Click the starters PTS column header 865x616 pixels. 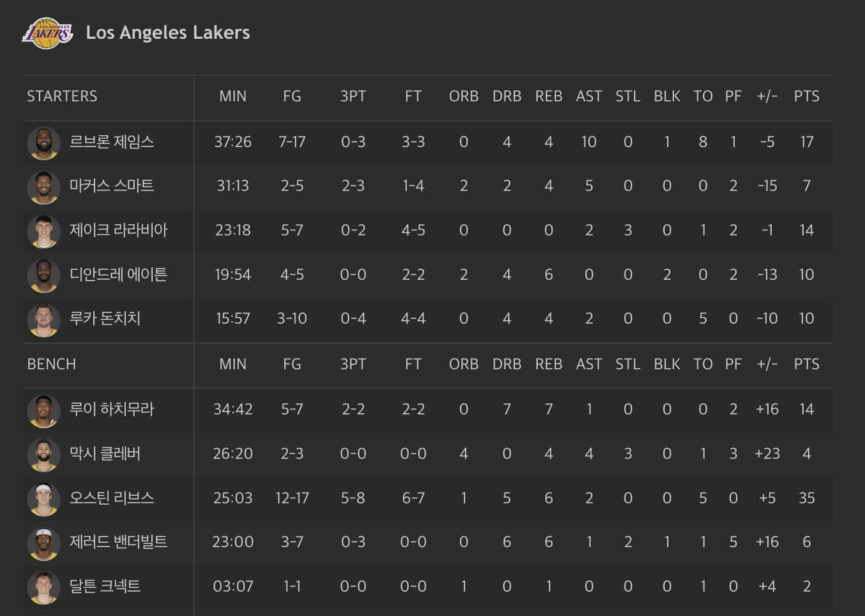click(x=806, y=96)
